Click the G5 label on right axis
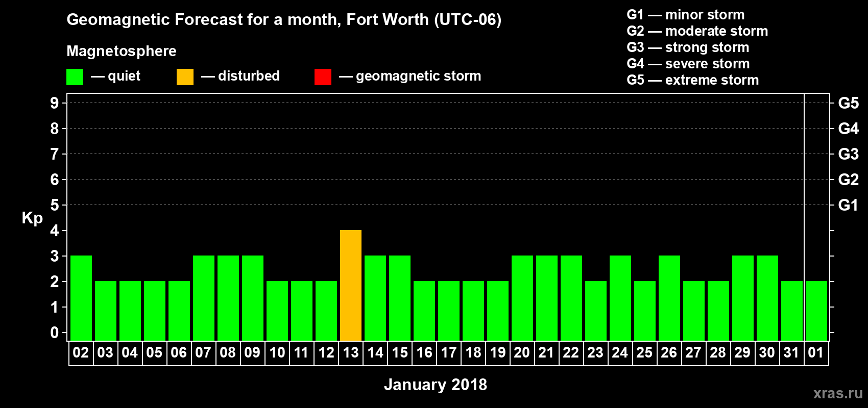 pos(849,103)
